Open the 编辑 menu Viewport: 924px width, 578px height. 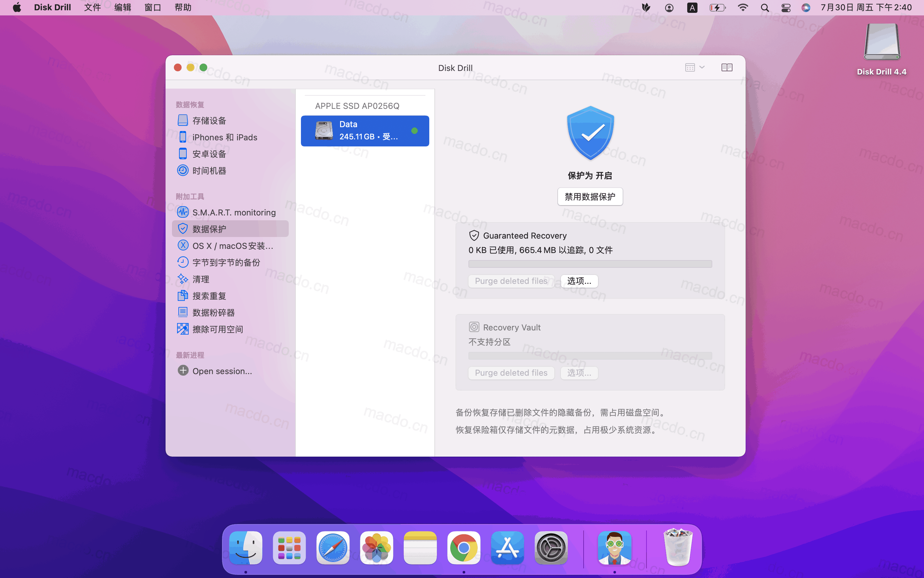123,7
